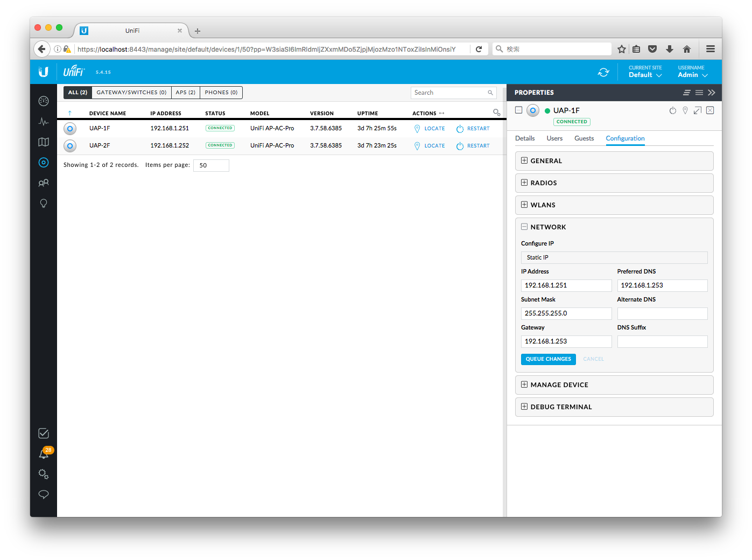Open the Clients sidebar icon

pos(44,183)
